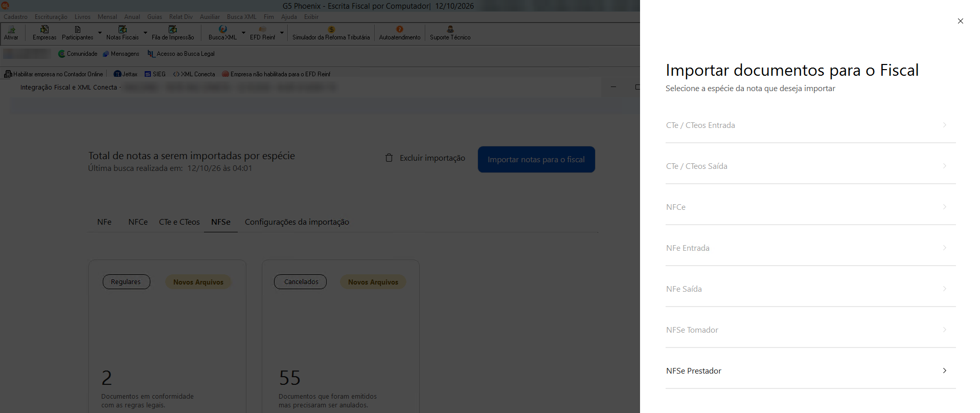Open Comunidade shortcut
980x413 pixels.
pyautogui.click(x=78, y=54)
